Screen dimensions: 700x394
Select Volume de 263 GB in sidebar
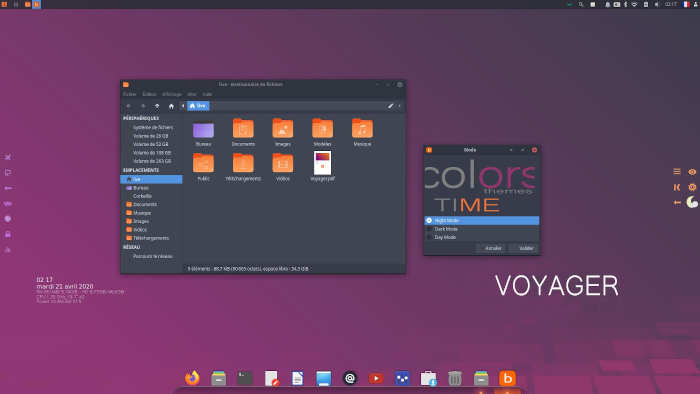tap(151, 161)
